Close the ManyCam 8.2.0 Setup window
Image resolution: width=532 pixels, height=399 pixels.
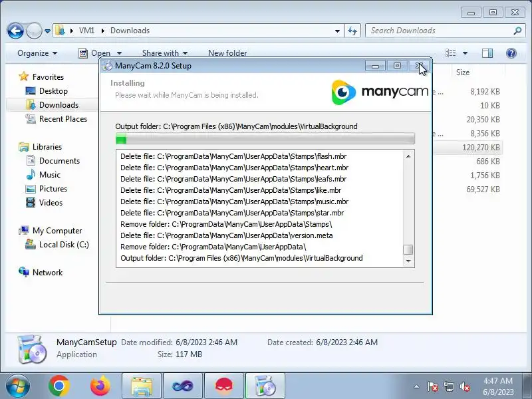click(420, 65)
